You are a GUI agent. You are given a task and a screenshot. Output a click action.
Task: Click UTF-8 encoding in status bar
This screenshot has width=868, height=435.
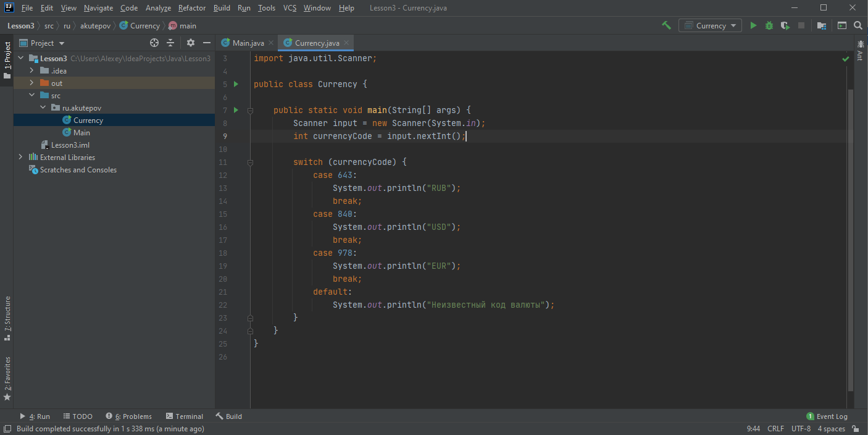pos(801,428)
